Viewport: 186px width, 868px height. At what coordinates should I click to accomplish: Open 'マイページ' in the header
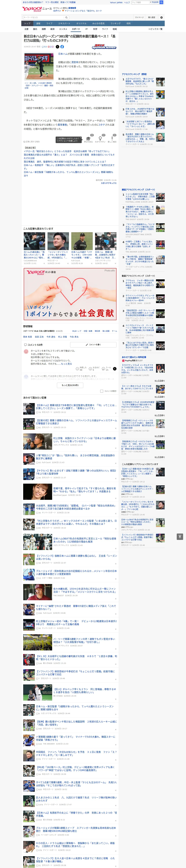point(139,18)
